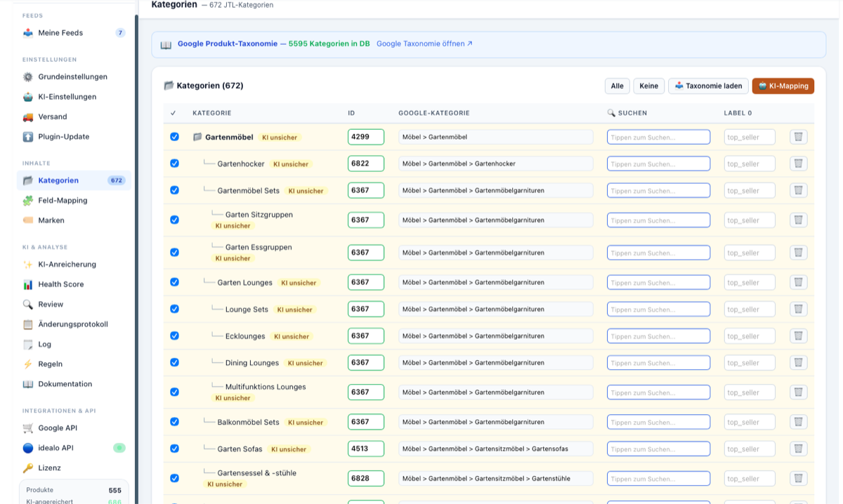Click the Health Score chart icon
This screenshot has height=504, width=843.
coord(28,284)
